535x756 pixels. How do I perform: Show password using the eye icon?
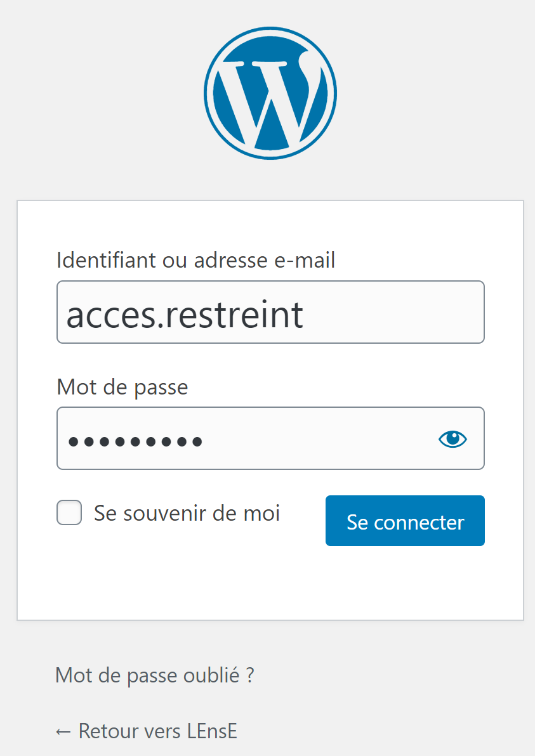click(452, 439)
